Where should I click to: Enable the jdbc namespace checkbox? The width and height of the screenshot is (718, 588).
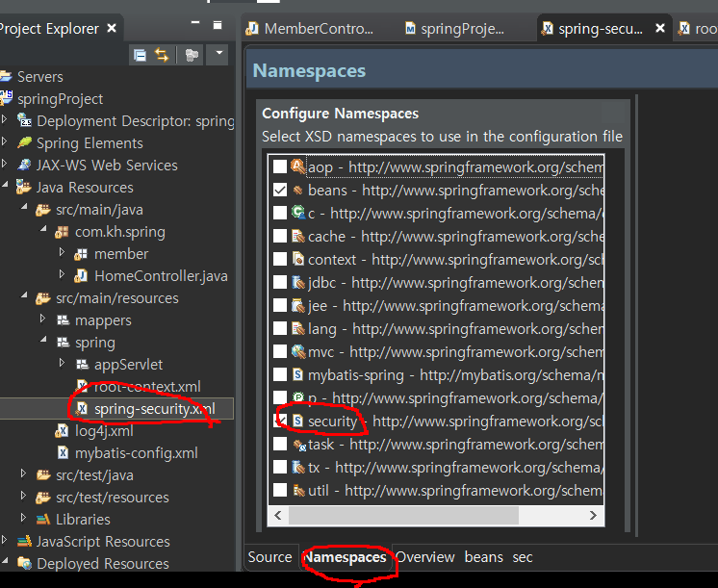pos(280,282)
